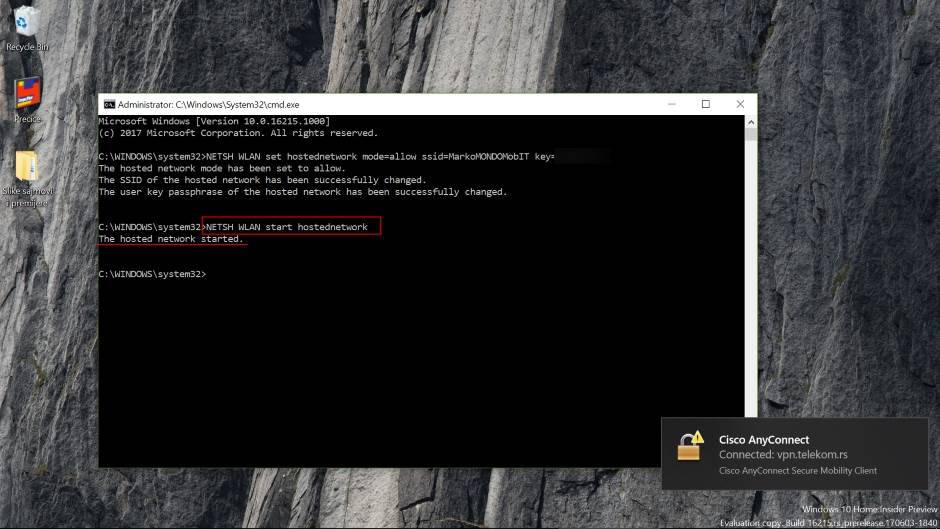Close the Administrator cmd.exe window
940x529 pixels.
(740, 104)
